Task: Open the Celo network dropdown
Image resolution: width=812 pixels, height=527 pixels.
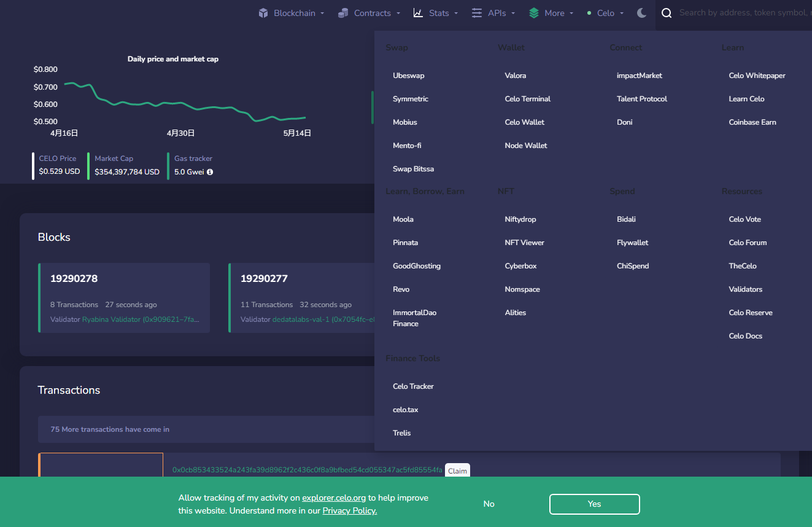Action: [x=606, y=13]
